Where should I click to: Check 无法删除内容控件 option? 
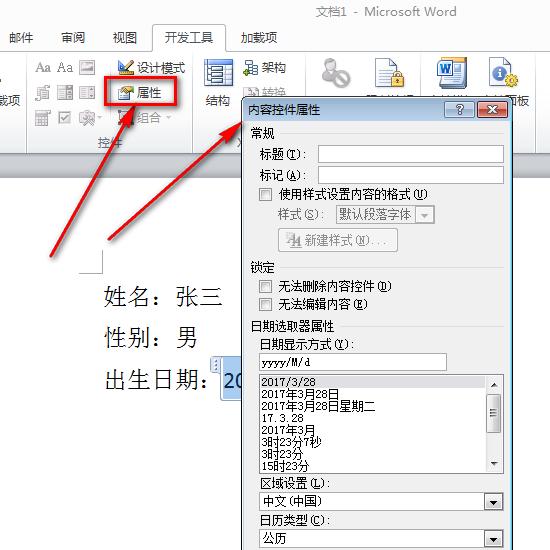265,286
